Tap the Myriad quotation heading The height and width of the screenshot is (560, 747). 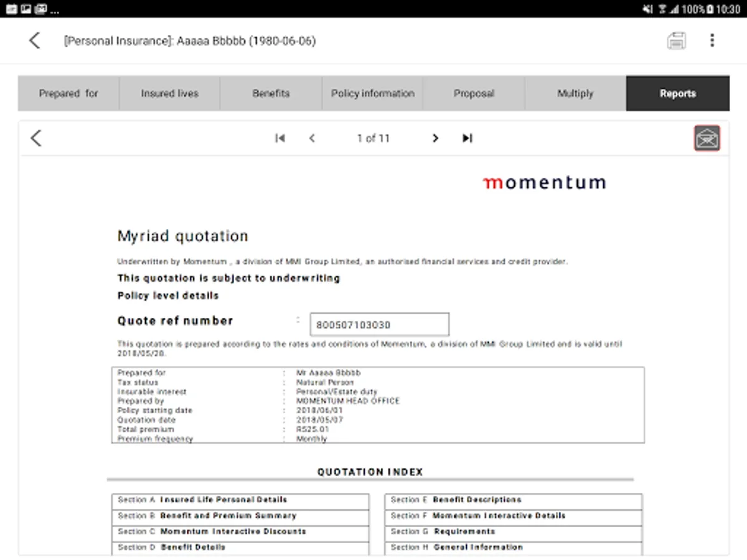click(183, 236)
